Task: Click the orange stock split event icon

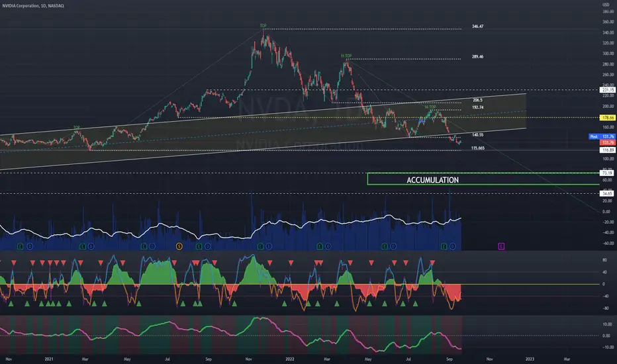Action: pos(179,246)
